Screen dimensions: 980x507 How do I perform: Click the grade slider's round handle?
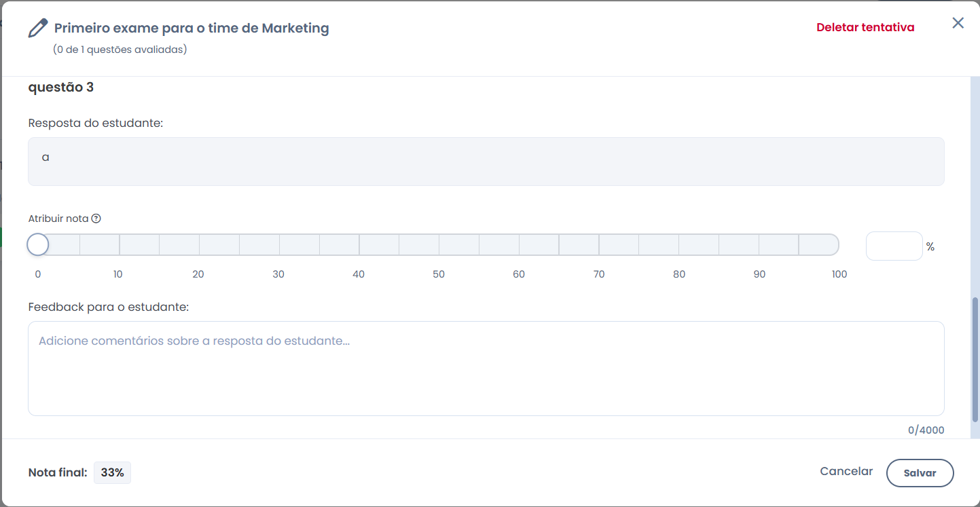coord(38,244)
